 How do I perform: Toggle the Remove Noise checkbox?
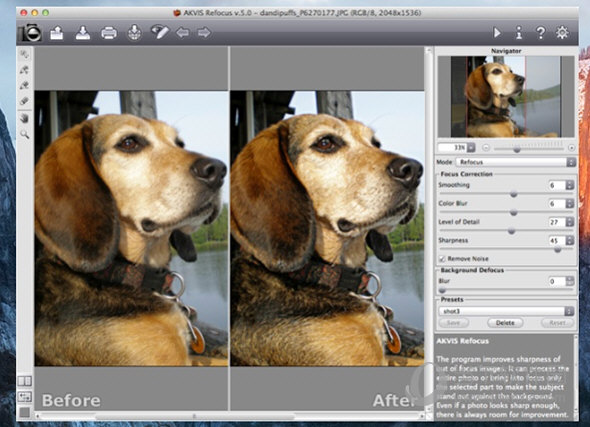442,259
